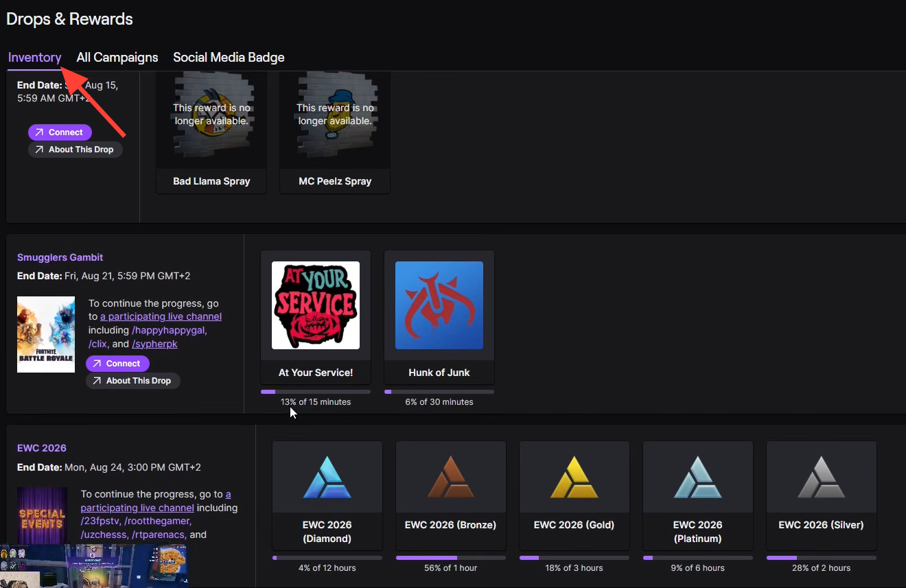Click the Bad Llama Spray reward image
Image resolution: width=906 pixels, height=588 pixels.
(x=211, y=119)
